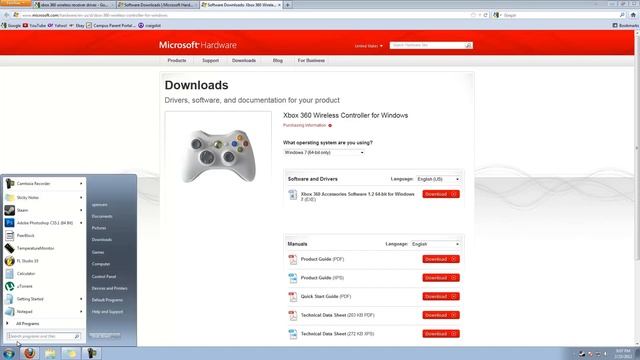Download Technical Data Sheet 272 KB XPS

click(441, 334)
